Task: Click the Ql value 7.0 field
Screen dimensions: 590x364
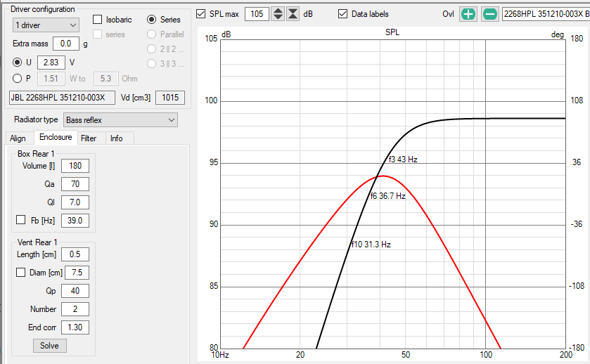Action: pyautogui.click(x=75, y=202)
